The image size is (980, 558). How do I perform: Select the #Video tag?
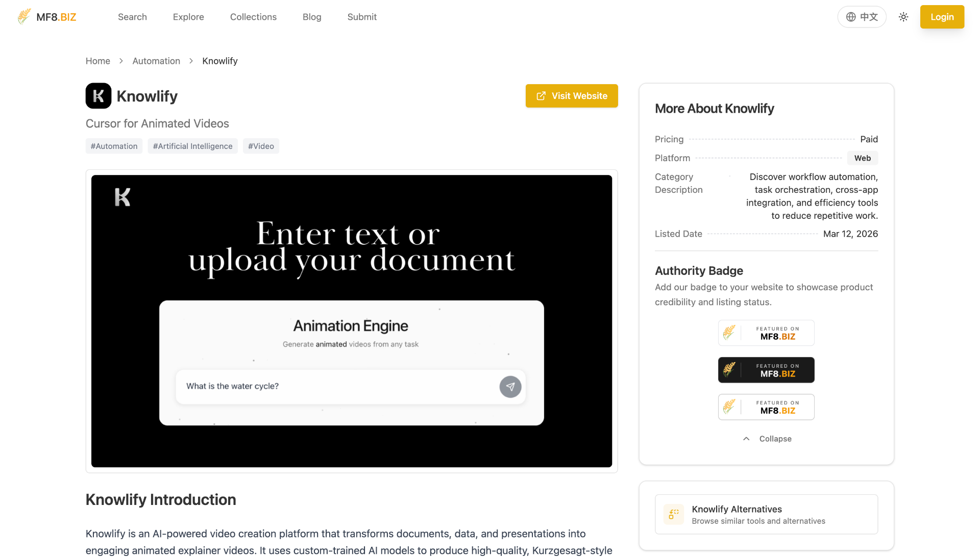coord(261,146)
